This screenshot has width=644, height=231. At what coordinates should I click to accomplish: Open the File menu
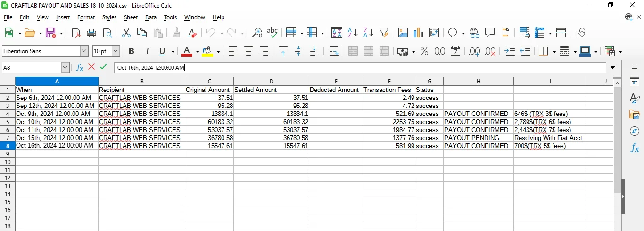point(8,17)
